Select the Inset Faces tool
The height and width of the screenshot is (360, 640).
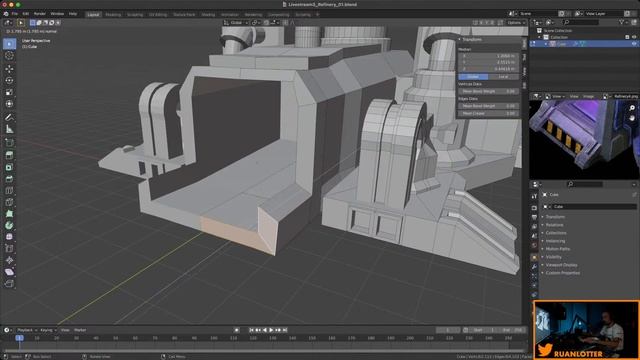coord(9,167)
